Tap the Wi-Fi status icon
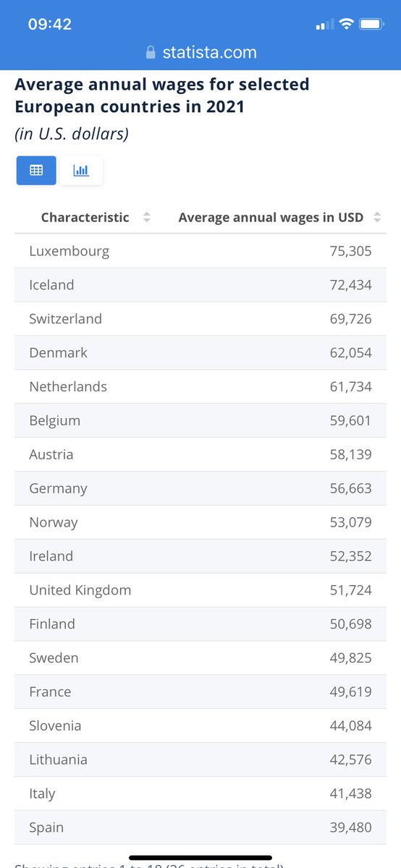The image size is (401, 868). (x=345, y=25)
